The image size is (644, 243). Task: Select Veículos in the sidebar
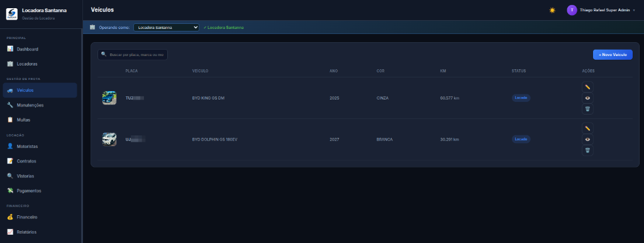[x=40, y=90]
